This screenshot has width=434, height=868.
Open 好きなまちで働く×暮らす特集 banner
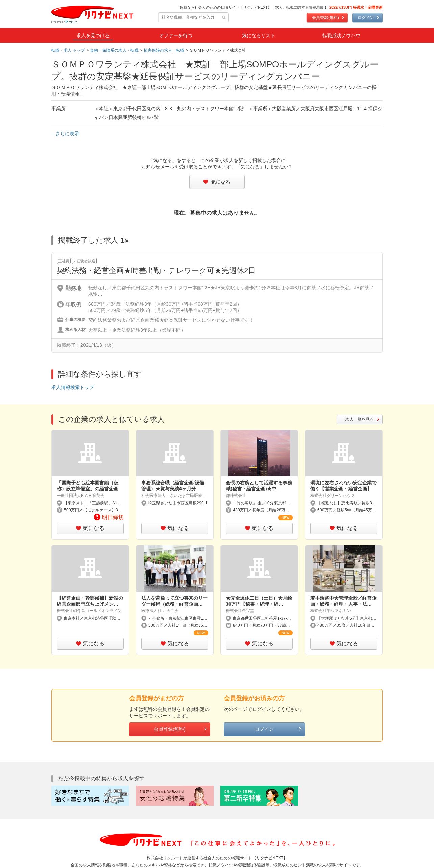click(90, 796)
